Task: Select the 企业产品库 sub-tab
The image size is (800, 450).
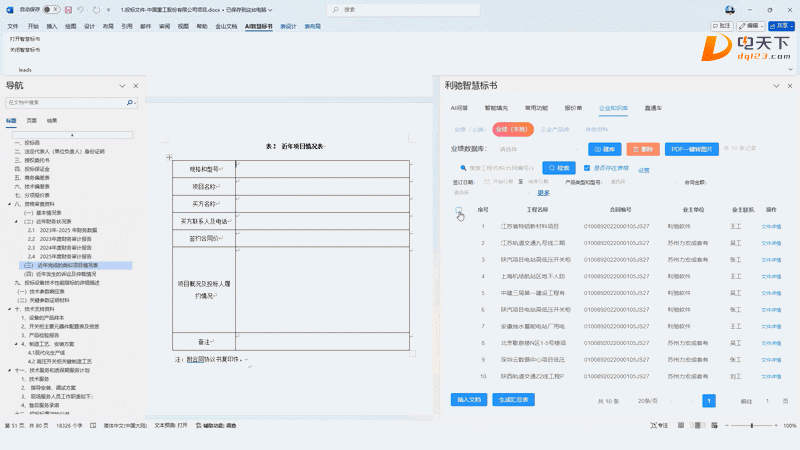Action: coord(555,130)
